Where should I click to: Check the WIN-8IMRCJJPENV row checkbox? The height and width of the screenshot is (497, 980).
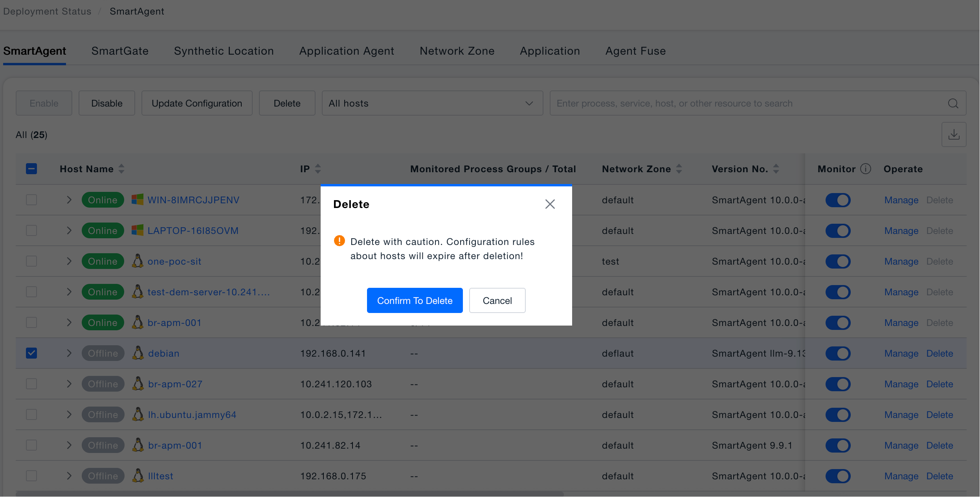(x=31, y=200)
